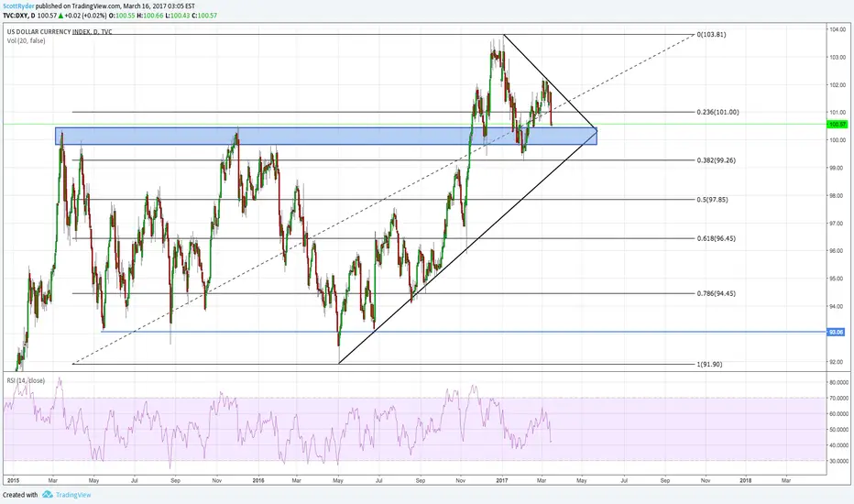The image size is (854, 504).
Task: Click the 70.0000 level on RSI scale
Action: [838, 399]
